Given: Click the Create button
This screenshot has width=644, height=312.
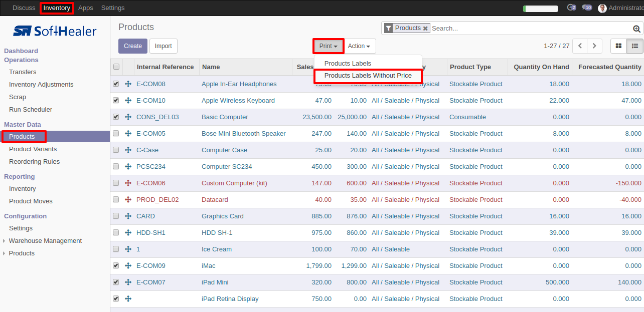Looking at the screenshot, I should [133, 46].
